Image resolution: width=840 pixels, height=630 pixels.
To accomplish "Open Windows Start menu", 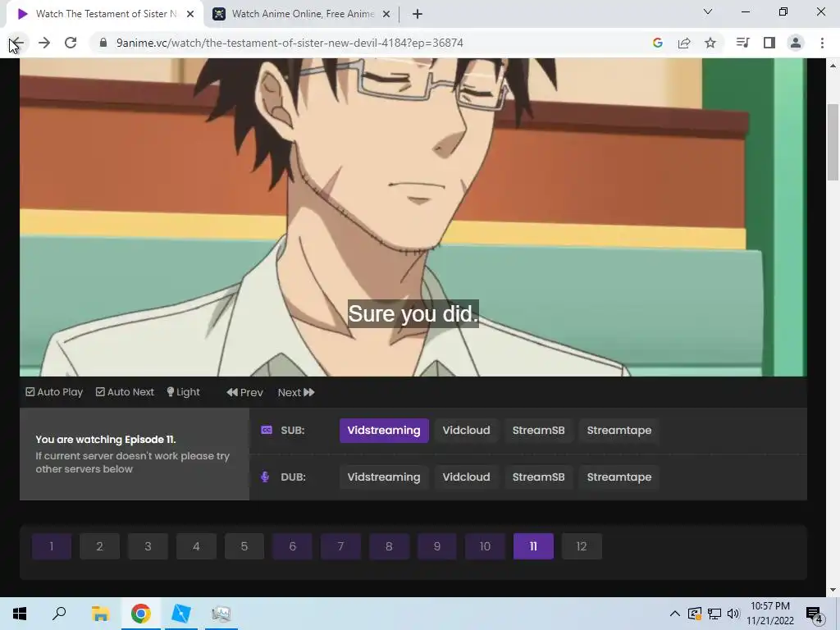I will [x=20, y=614].
